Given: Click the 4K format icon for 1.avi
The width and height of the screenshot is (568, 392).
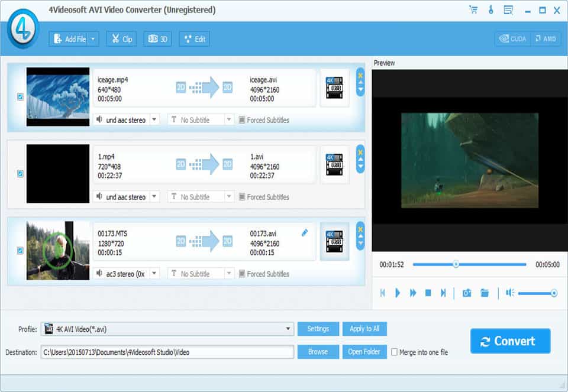Looking at the screenshot, I should pos(334,165).
